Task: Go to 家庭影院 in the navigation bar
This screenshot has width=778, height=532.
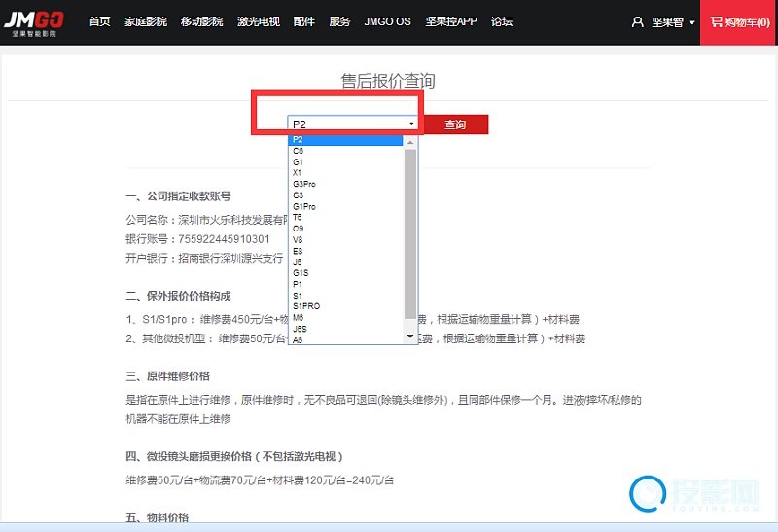Action: coord(146,21)
